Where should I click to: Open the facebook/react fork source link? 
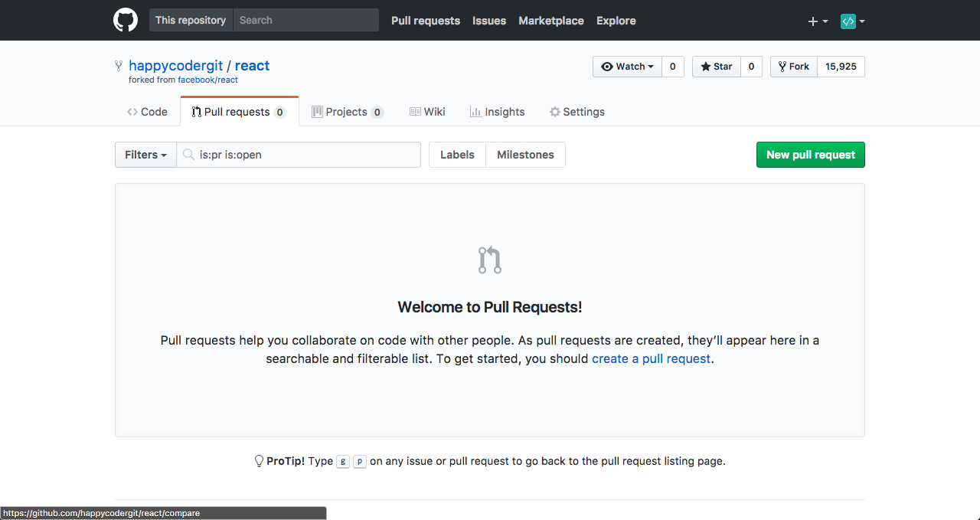[x=208, y=80]
